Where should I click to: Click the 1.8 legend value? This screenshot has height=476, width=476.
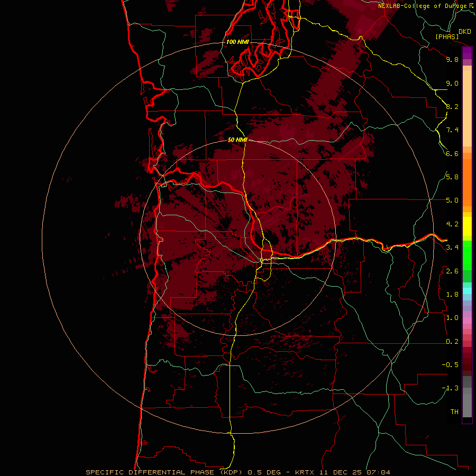tap(452, 295)
